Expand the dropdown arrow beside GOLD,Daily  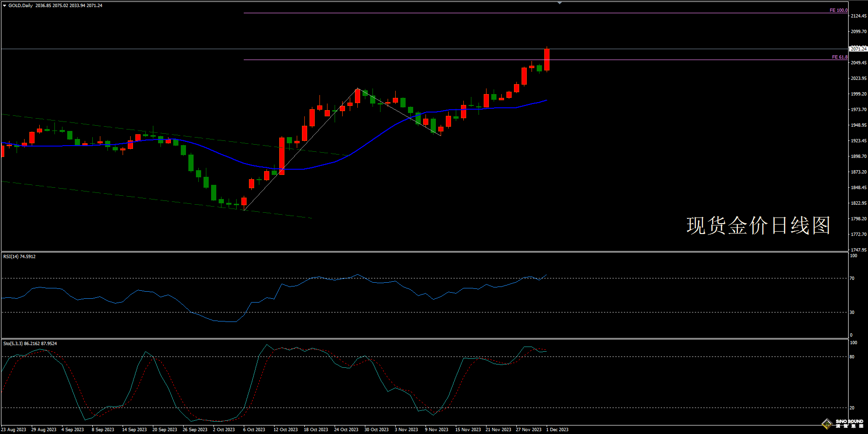(5, 6)
